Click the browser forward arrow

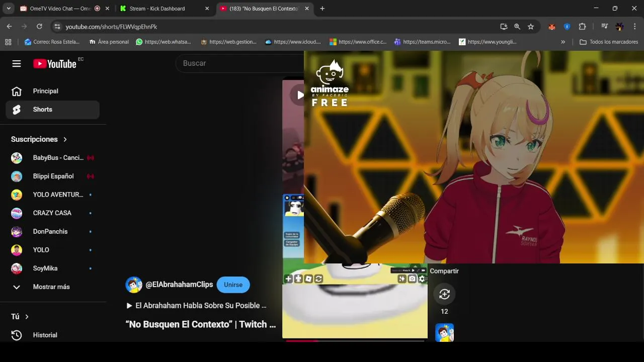tap(24, 26)
